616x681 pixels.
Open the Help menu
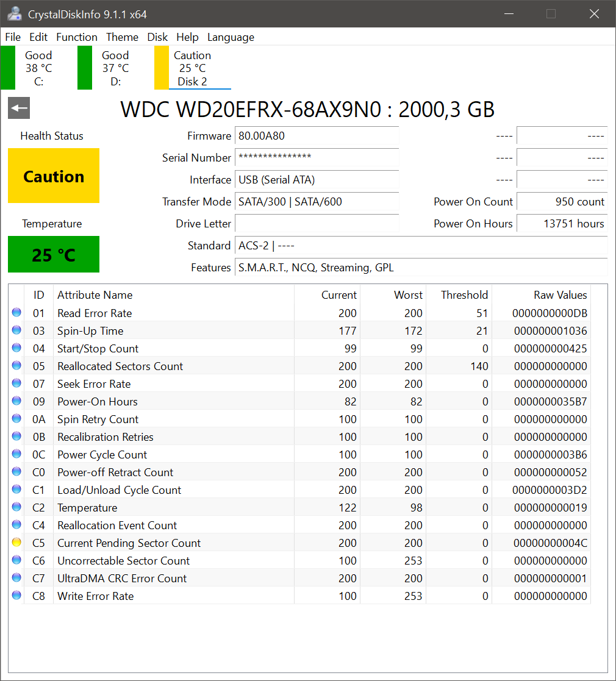[x=187, y=37]
